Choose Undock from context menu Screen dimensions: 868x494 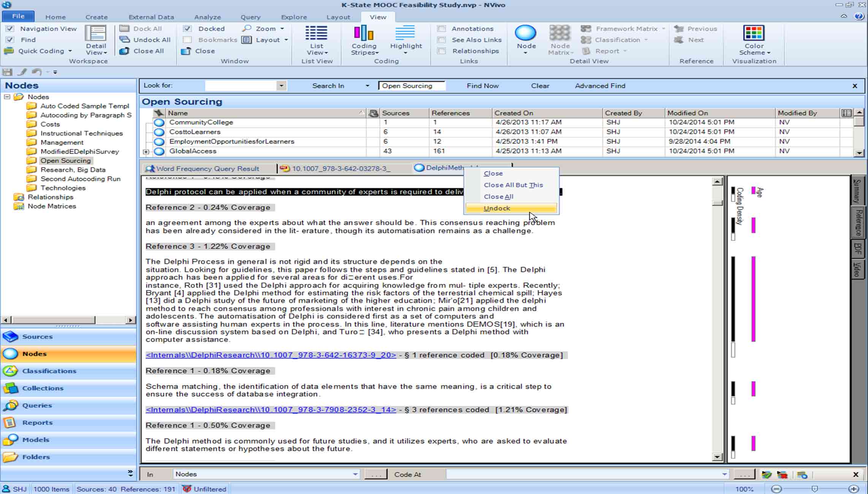pyautogui.click(x=497, y=208)
